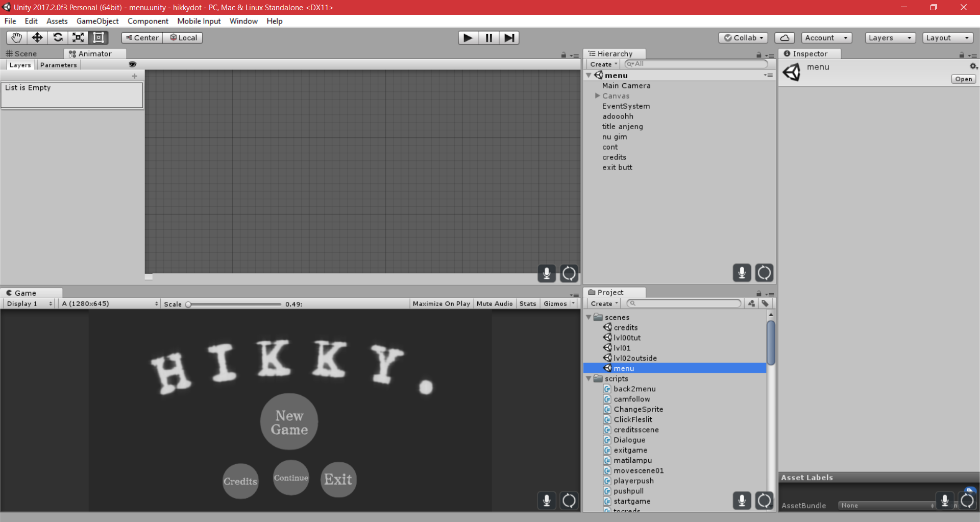Start Play mode
This screenshot has width=980, height=522.
[468, 38]
